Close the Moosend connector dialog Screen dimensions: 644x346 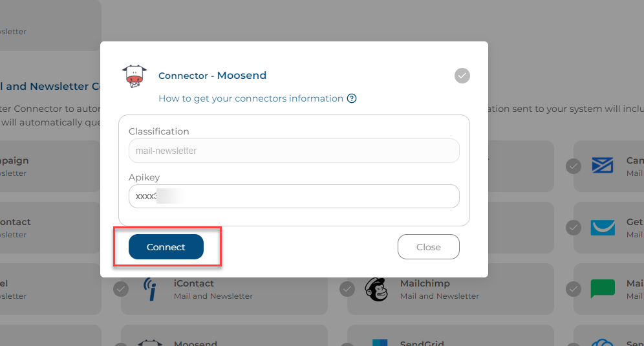(x=429, y=247)
